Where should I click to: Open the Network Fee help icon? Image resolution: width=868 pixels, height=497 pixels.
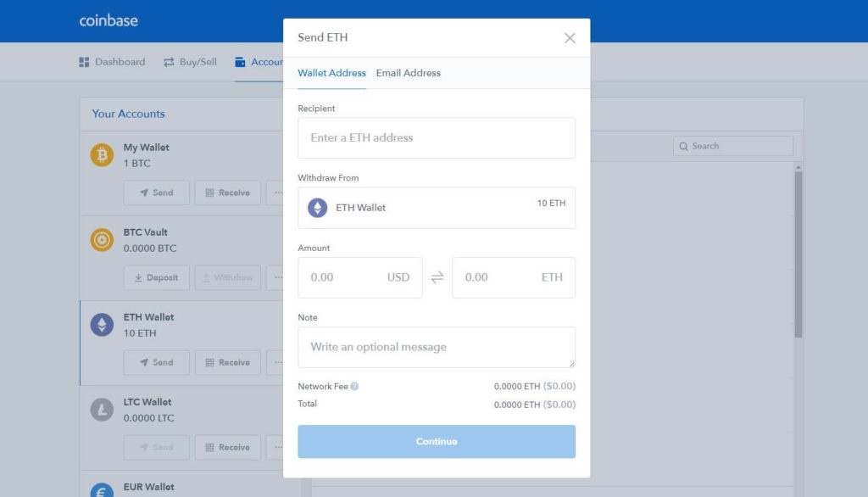[x=354, y=386]
